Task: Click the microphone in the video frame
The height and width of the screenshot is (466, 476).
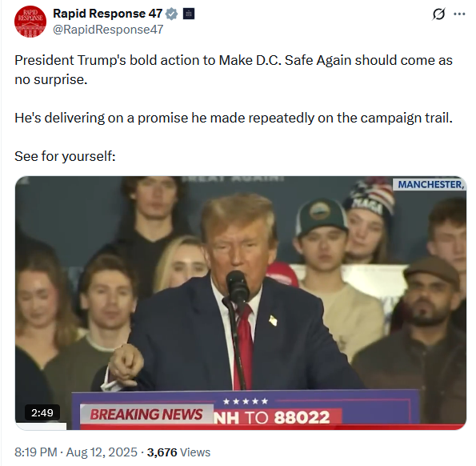Action: tap(237, 287)
